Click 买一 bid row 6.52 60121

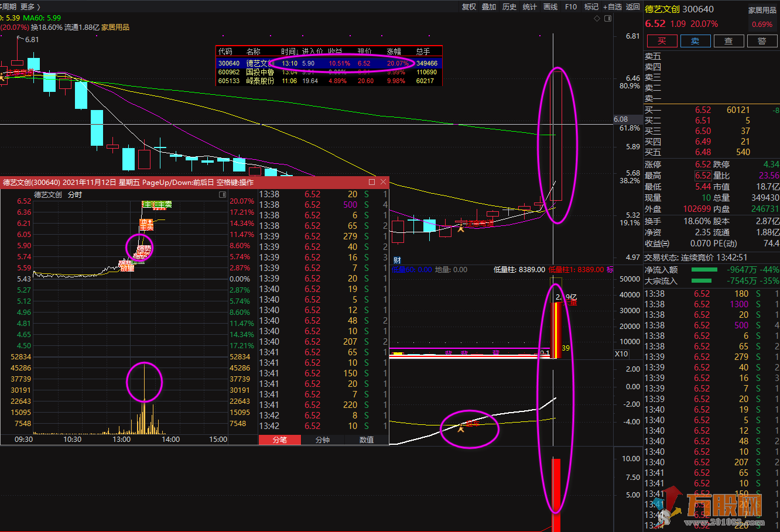pos(711,110)
